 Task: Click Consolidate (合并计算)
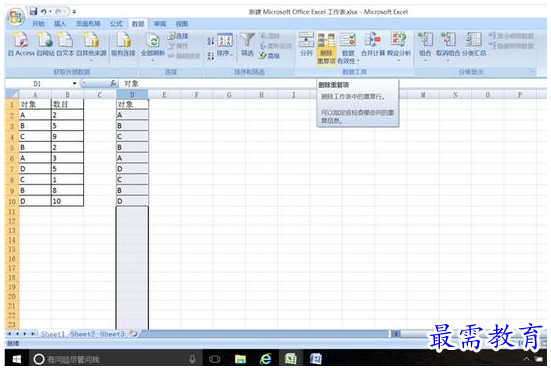[373, 44]
